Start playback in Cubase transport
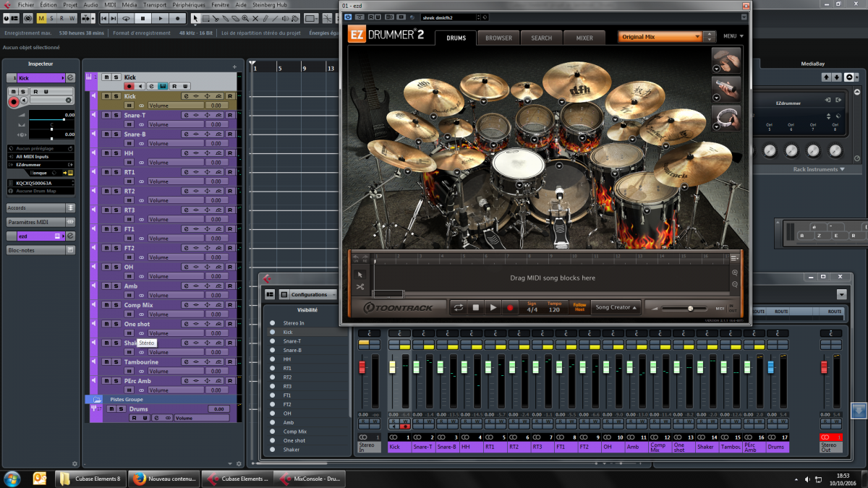 point(161,18)
